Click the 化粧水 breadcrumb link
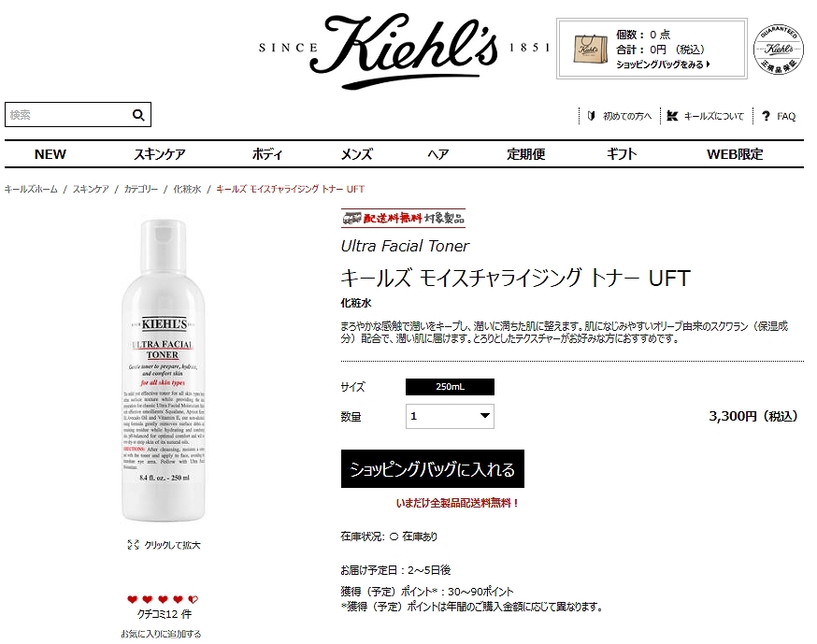The height and width of the screenshot is (644, 817). (187, 189)
